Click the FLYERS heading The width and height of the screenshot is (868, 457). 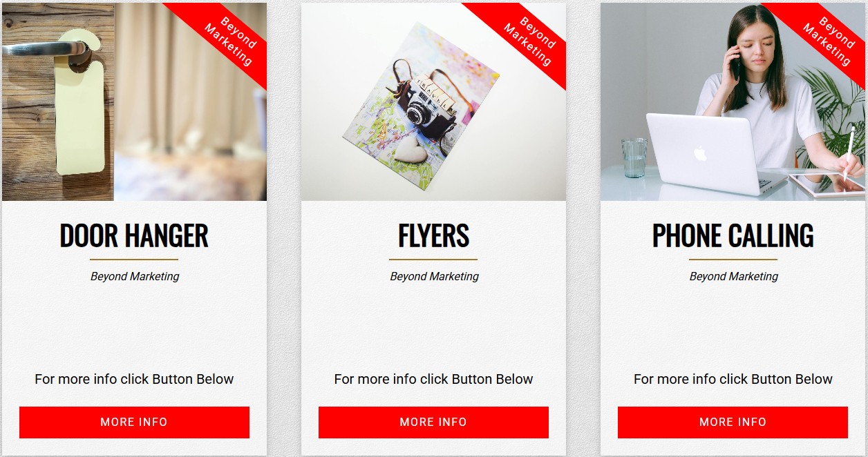pyautogui.click(x=433, y=235)
